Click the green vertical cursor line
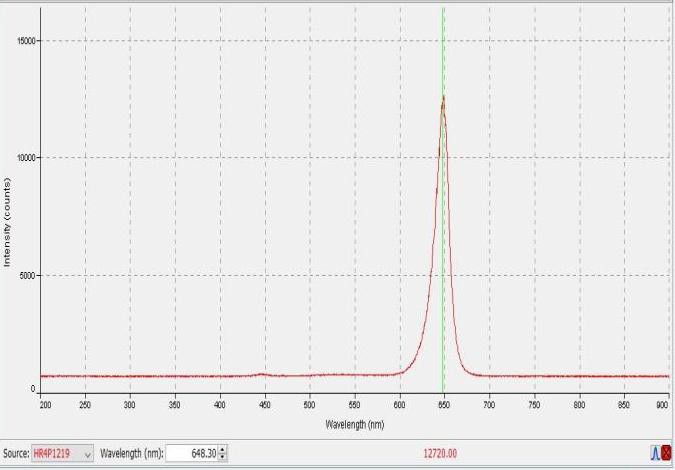 click(x=443, y=250)
